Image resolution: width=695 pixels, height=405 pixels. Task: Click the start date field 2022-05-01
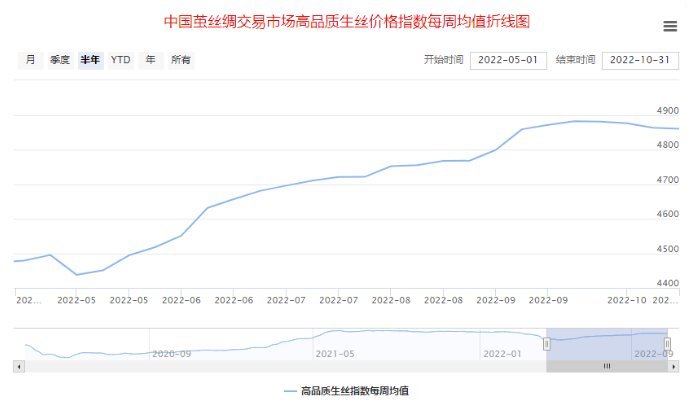508,60
